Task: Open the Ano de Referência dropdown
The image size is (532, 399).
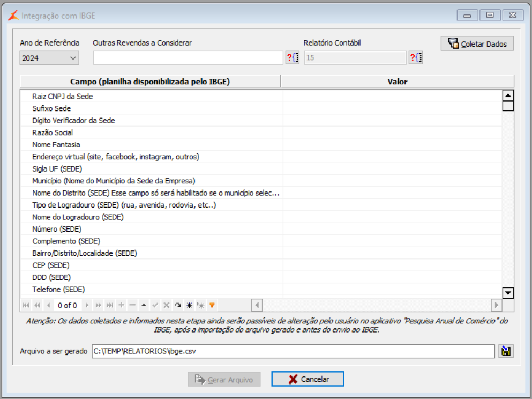Action: 49,58
